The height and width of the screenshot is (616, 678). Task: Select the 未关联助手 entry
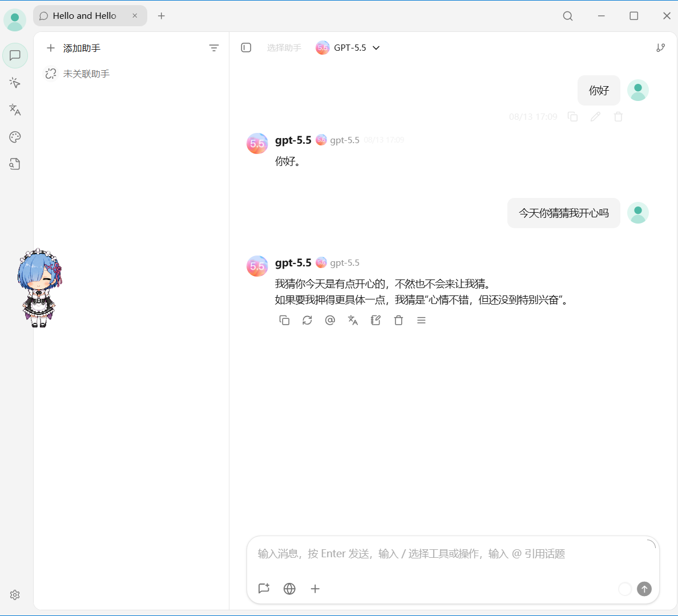(x=78, y=74)
